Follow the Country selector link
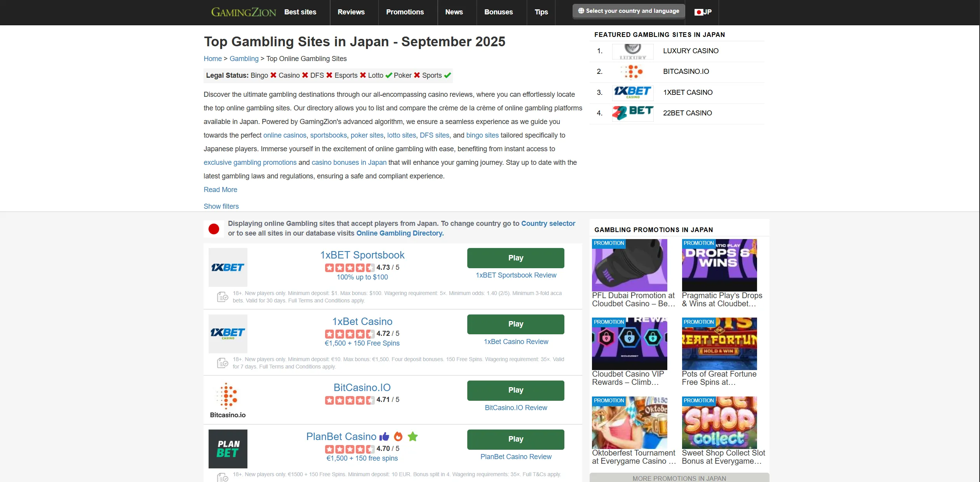Viewport: 980px width, 482px height. point(548,224)
